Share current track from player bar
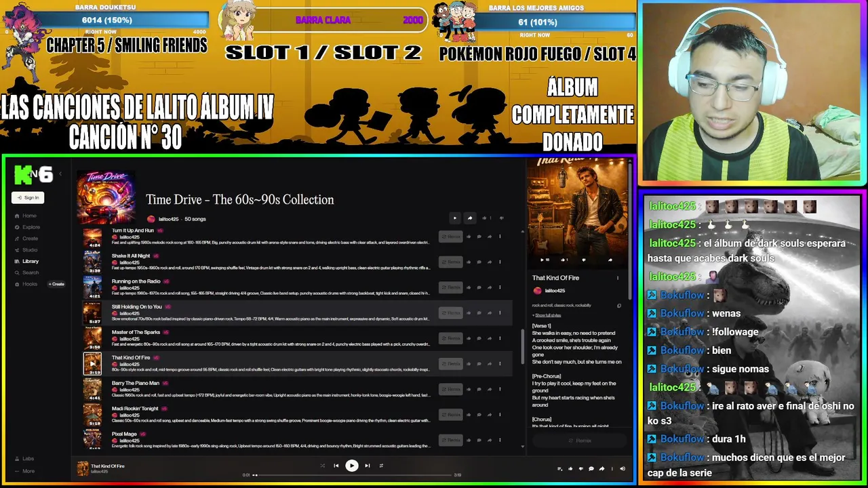 (601, 468)
